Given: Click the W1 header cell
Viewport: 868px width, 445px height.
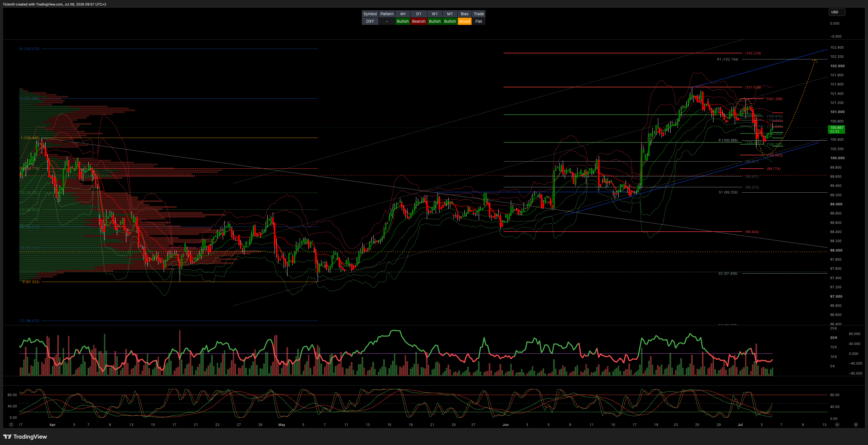Looking at the screenshot, I should [435, 14].
